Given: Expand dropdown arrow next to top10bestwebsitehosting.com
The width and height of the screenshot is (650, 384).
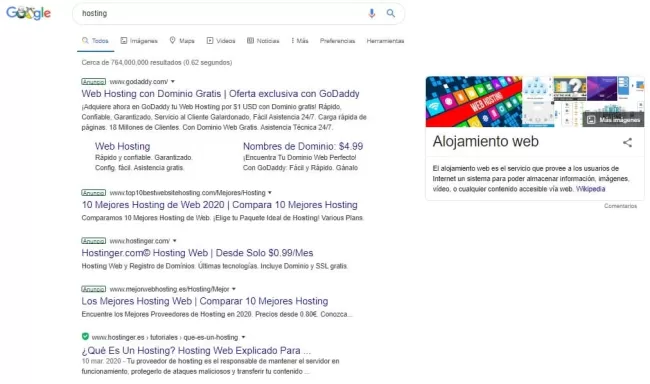Looking at the screenshot, I should coord(270,193).
